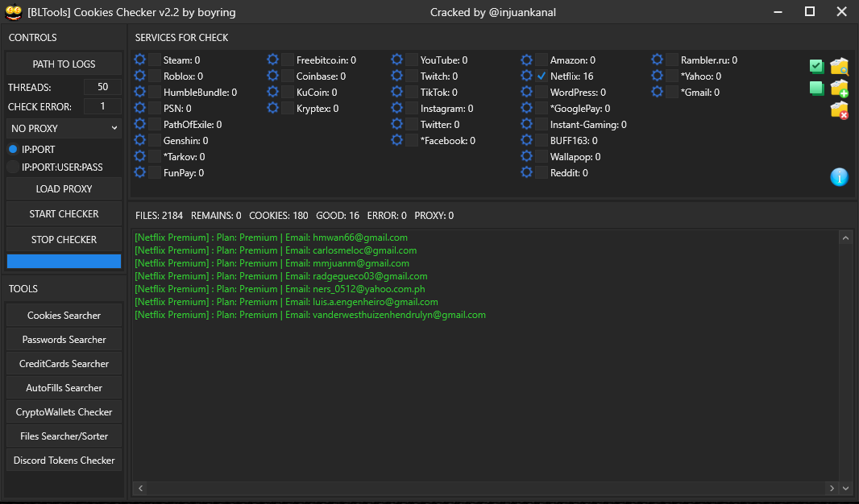Check the TikTok service box
The width and height of the screenshot is (859, 504).
(412, 92)
